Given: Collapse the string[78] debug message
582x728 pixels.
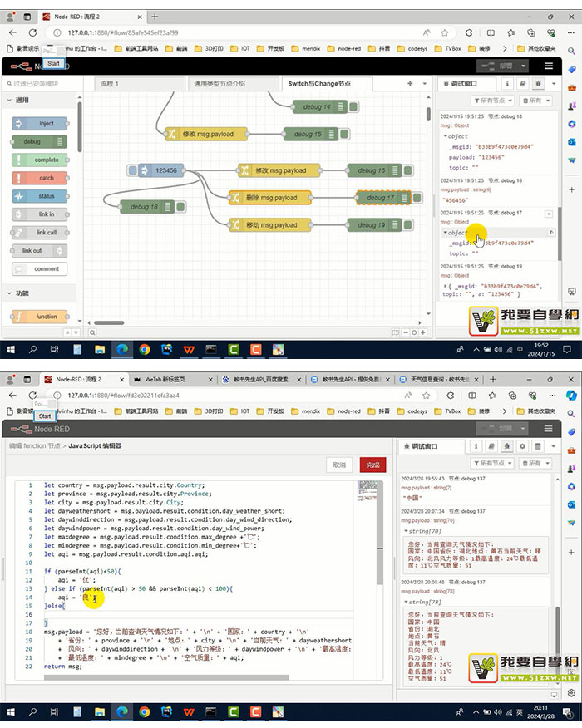Looking at the screenshot, I should pyautogui.click(x=406, y=602).
